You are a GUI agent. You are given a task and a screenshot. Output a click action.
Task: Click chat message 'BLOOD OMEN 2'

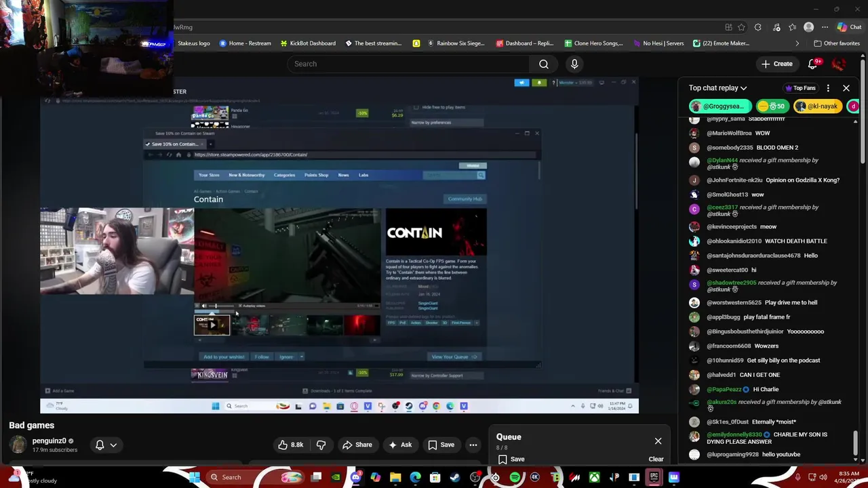(x=777, y=148)
